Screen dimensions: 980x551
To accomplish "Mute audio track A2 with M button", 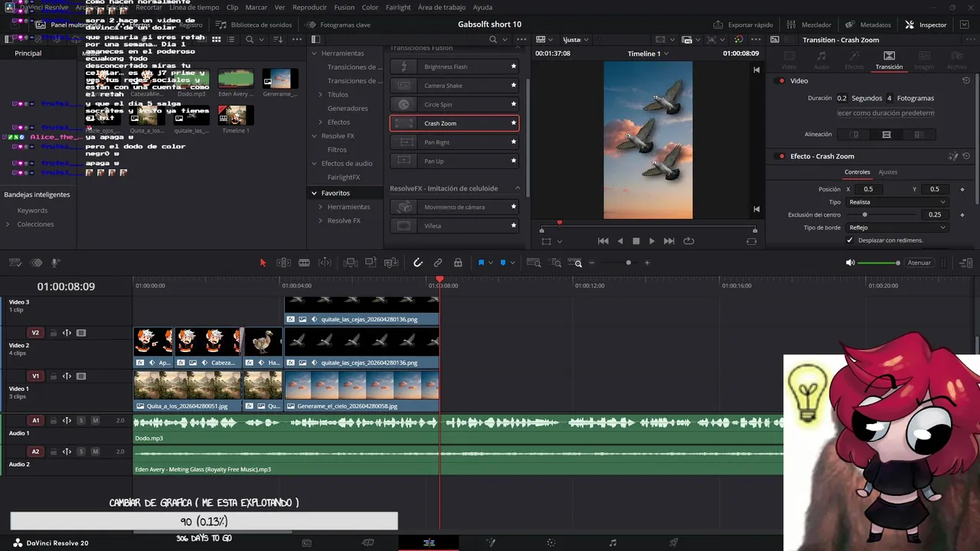I will pyautogui.click(x=95, y=452).
